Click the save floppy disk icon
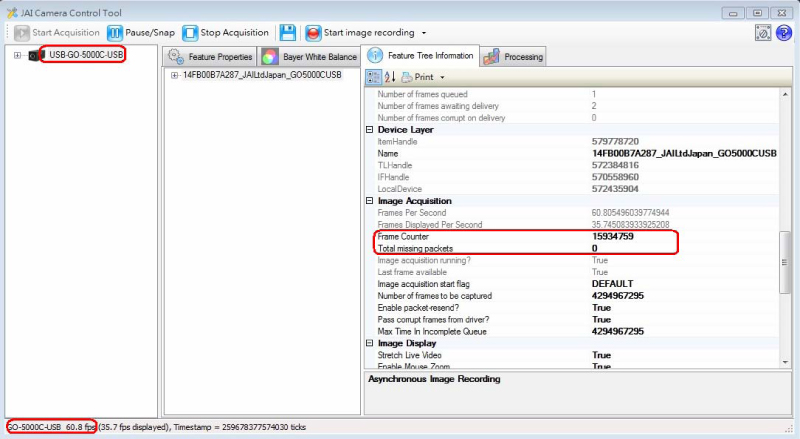This screenshot has width=800, height=439. point(287,32)
